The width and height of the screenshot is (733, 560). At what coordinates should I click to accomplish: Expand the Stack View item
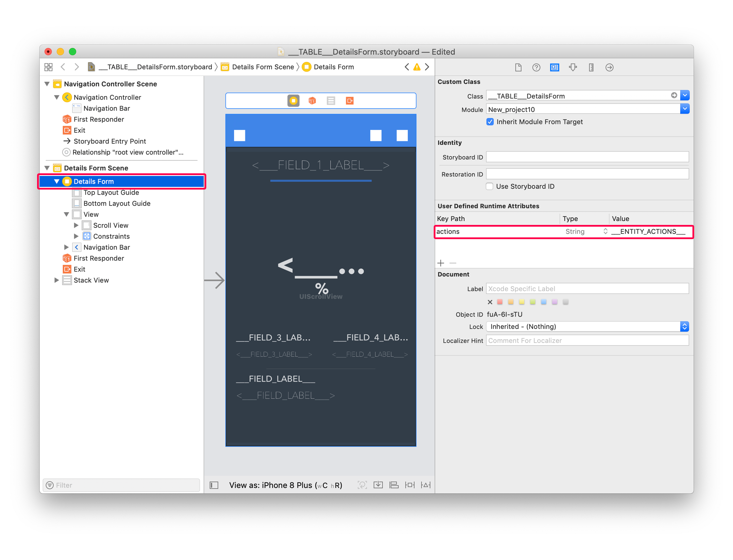(57, 280)
